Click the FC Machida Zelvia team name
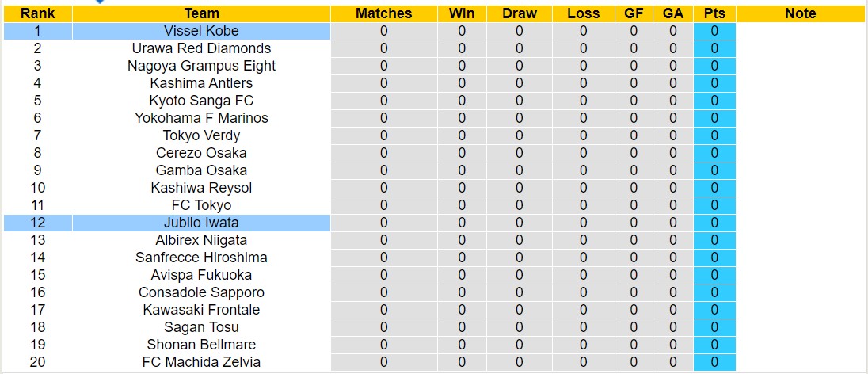 pos(201,362)
